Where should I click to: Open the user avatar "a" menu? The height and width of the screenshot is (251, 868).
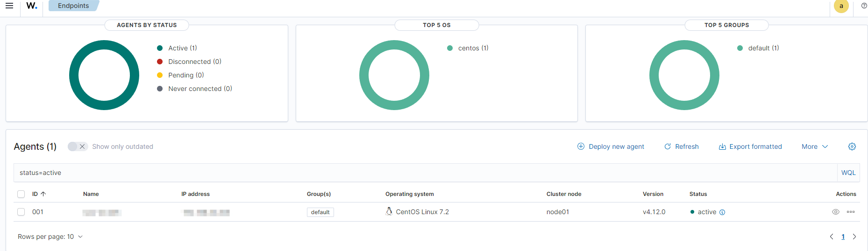click(841, 6)
